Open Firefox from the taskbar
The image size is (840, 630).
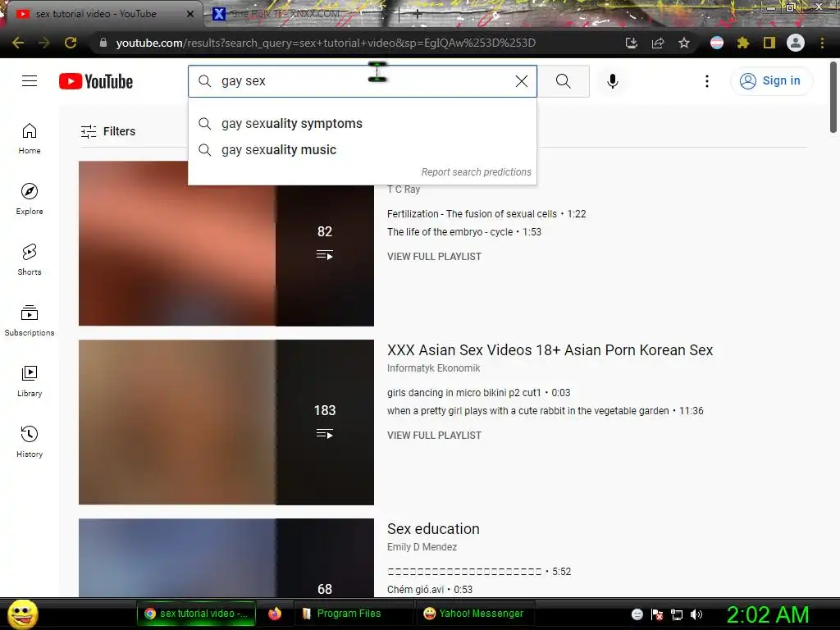275,614
